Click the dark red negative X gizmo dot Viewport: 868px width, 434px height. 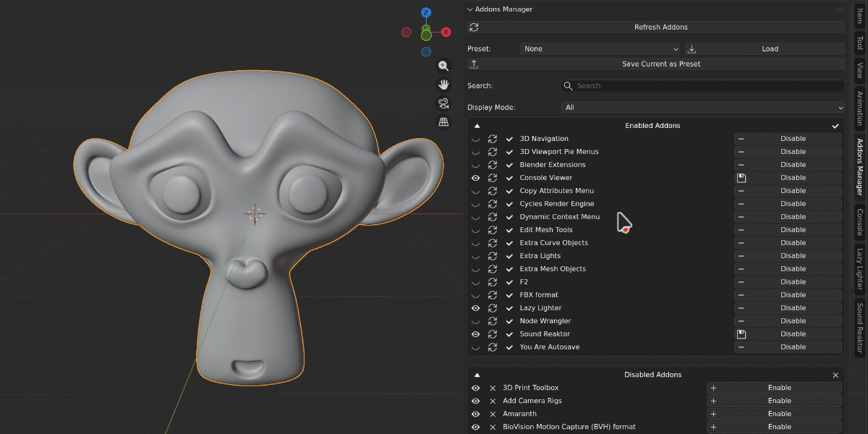pyautogui.click(x=407, y=32)
